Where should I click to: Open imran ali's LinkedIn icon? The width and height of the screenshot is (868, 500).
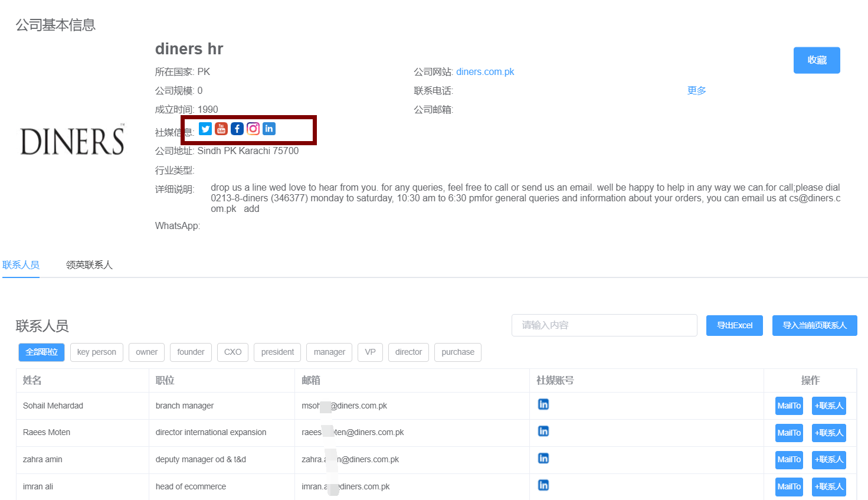click(x=543, y=485)
